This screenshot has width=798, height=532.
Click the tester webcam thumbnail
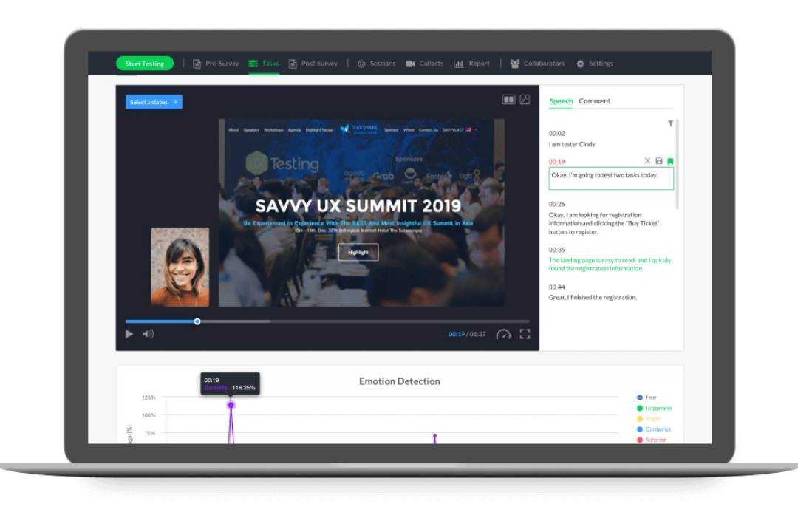click(x=180, y=267)
